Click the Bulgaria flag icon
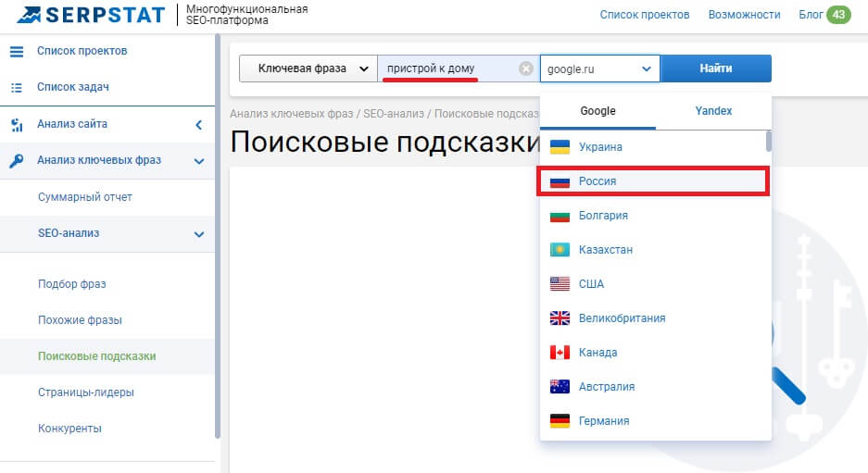The width and height of the screenshot is (868, 473). point(560,216)
